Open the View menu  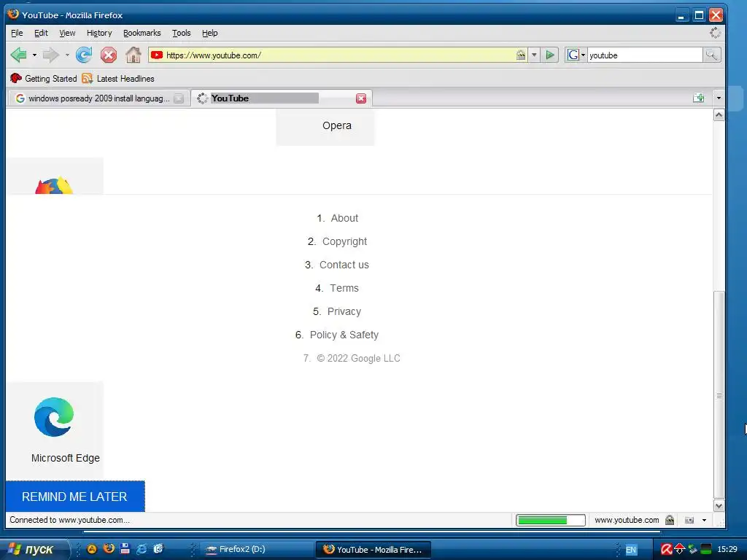pyautogui.click(x=67, y=33)
